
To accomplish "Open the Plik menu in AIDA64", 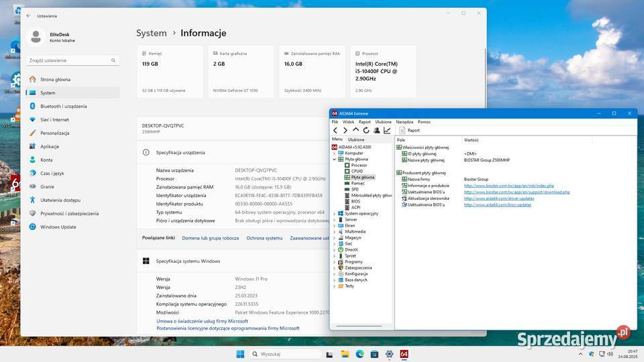I will (x=335, y=122).
